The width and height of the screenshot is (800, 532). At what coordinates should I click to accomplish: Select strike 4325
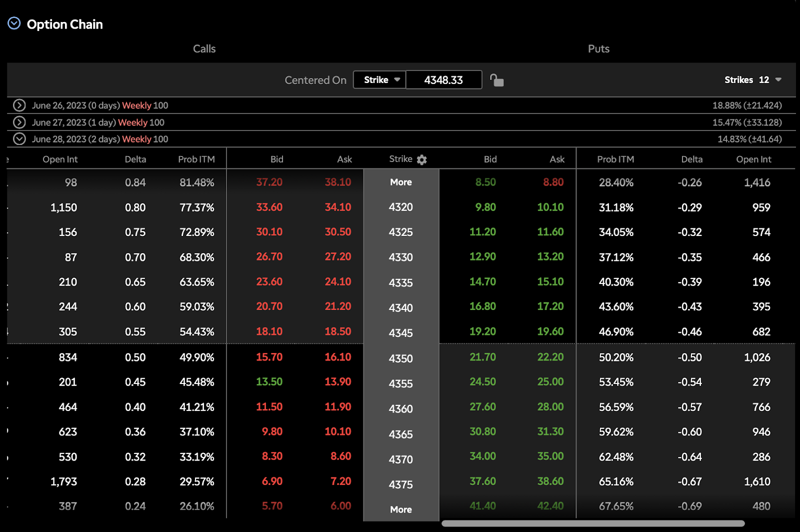tap(401, 232)
